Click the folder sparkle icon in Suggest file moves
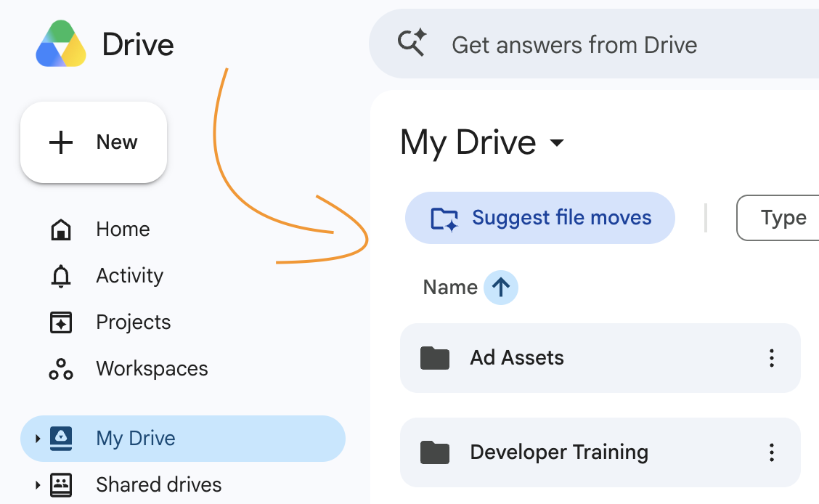 coord(444,219)
